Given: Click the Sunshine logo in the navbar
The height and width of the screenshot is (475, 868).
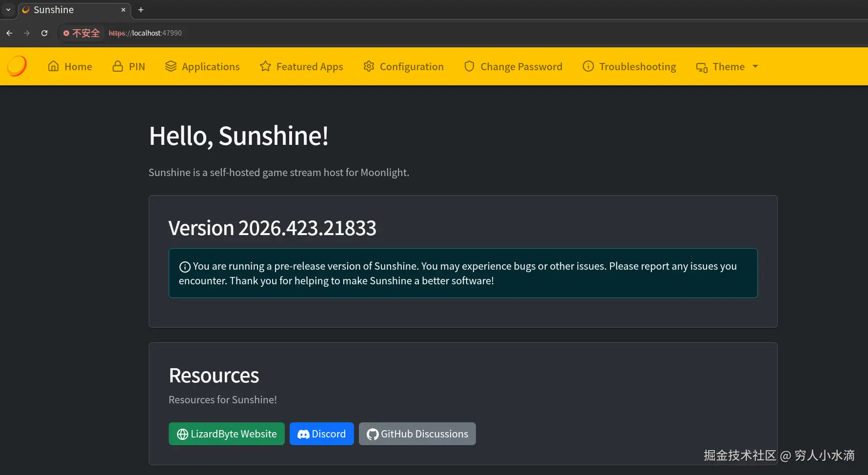Looking at the screenshot, I should [x=17, y=66].
